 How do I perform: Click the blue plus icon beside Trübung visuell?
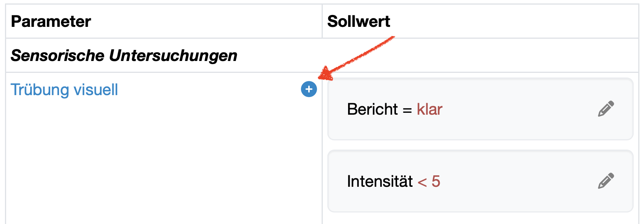point(309,89)
